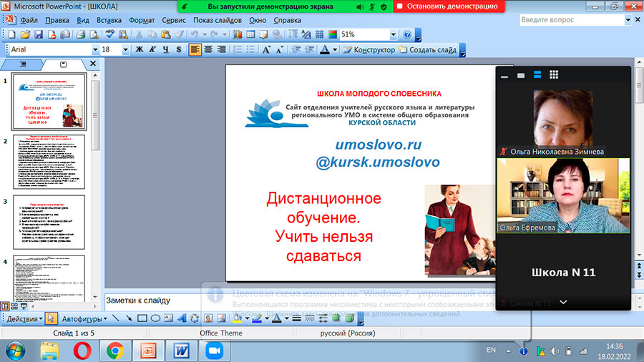This screenshot has height=362, width=644.
Task: Open the font size 18 dropdown
Action: [x=125, y=49]
